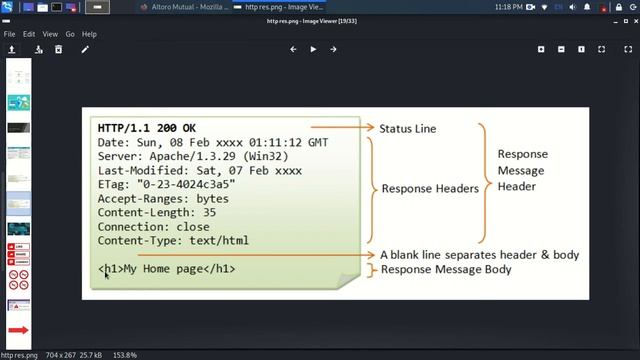The height and width of the screenshot is (360, 640).
Task: Open the Help menu
Action: pyautogui.click(x=89, y=34)
